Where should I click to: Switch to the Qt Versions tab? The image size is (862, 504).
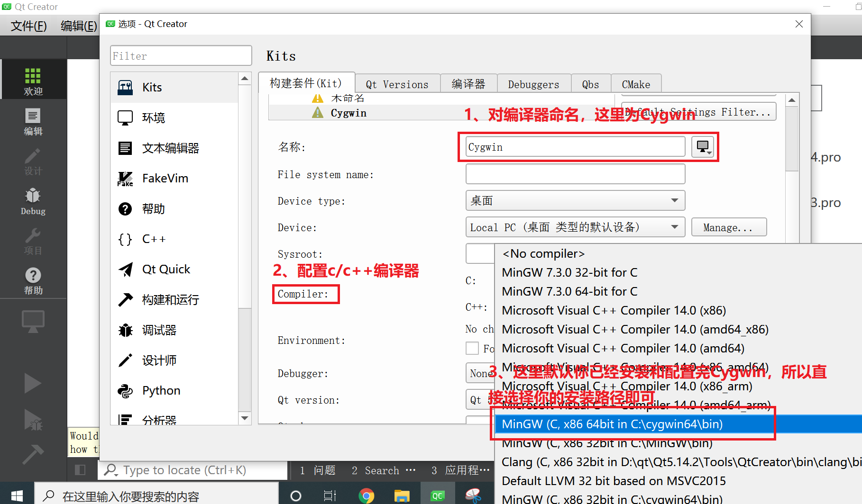pyautogui.click(x=397, y=84)
